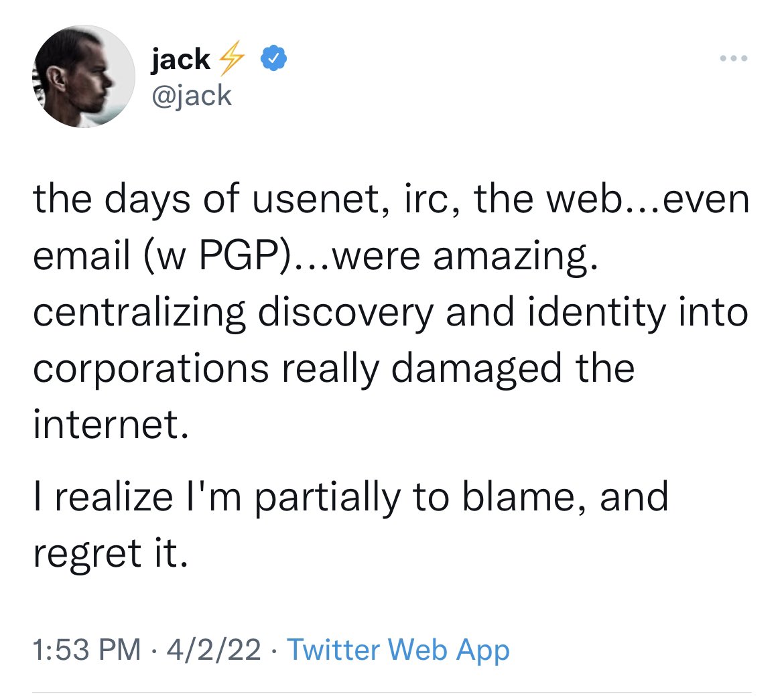Click "PGP" in the tweet text
Screen dimensions: 784x696
[x=239, y=255]
